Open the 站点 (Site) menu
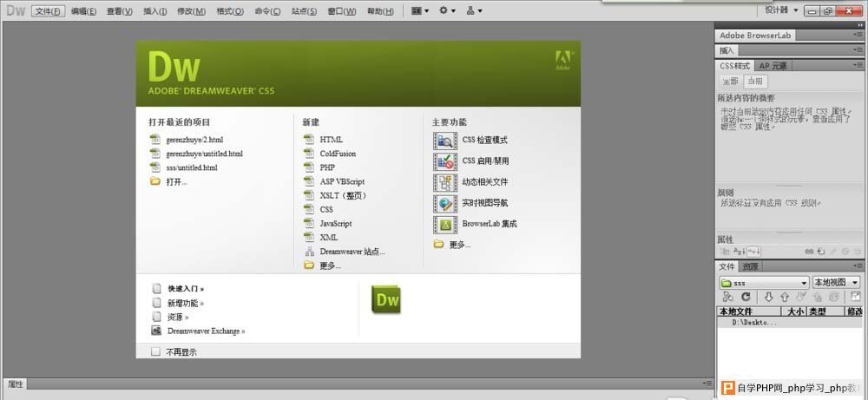Screen dimensions: 868x400 click(304, 10)
